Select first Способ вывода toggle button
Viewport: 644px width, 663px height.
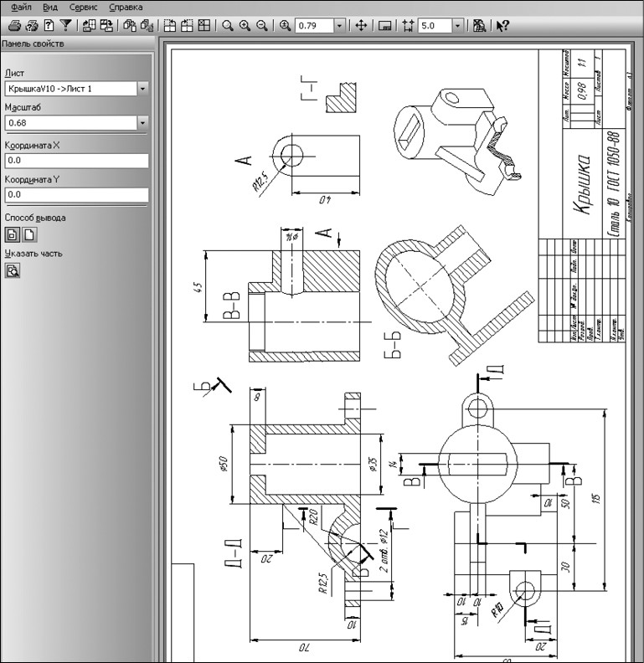12,234
